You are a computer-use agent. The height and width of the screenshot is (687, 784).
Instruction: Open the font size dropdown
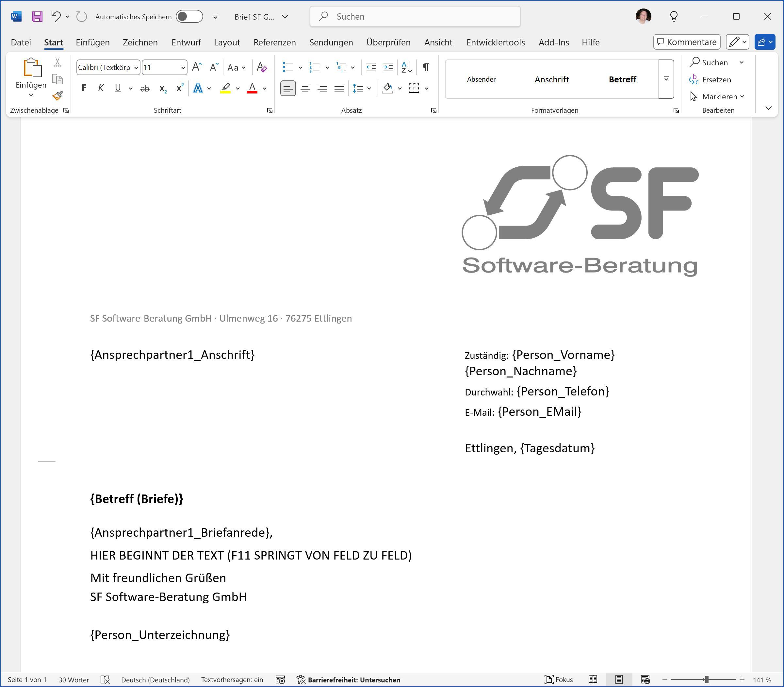(183, 67)
